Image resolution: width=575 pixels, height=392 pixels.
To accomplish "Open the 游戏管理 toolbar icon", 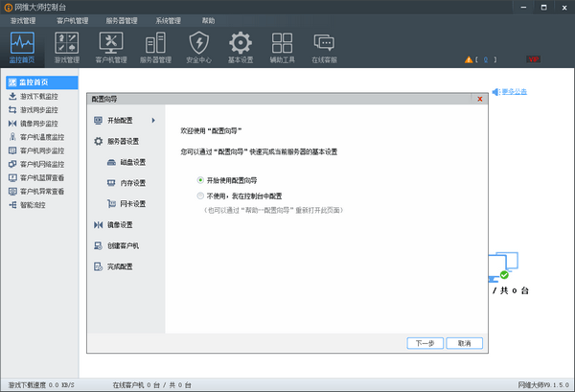I will coord(67,46).
